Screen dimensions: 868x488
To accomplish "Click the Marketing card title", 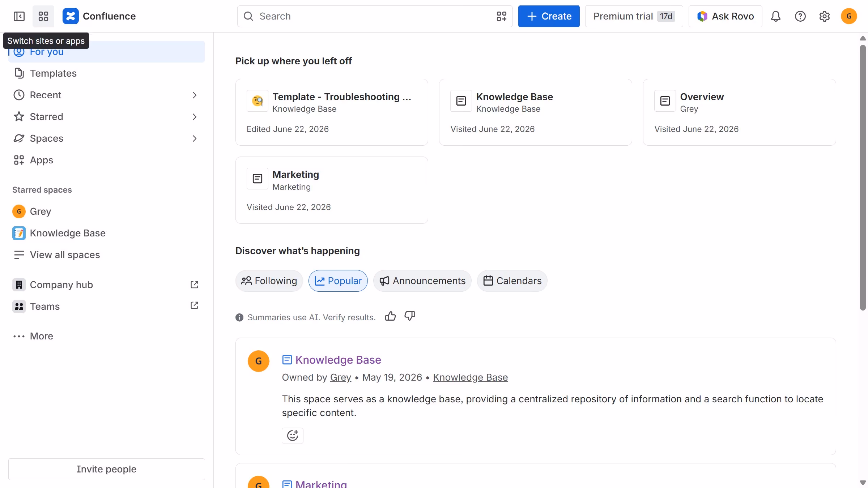I will click(295, 174).
